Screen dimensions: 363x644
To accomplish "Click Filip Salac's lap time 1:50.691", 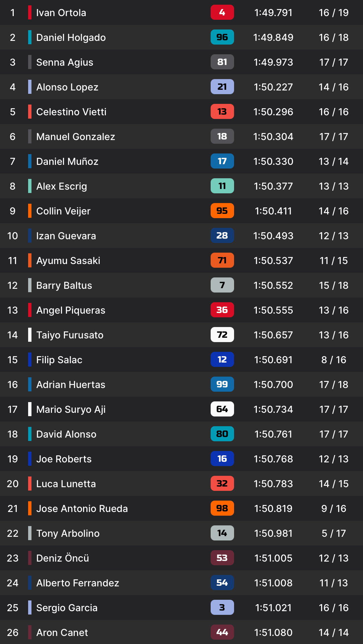I will coord(273,360).
